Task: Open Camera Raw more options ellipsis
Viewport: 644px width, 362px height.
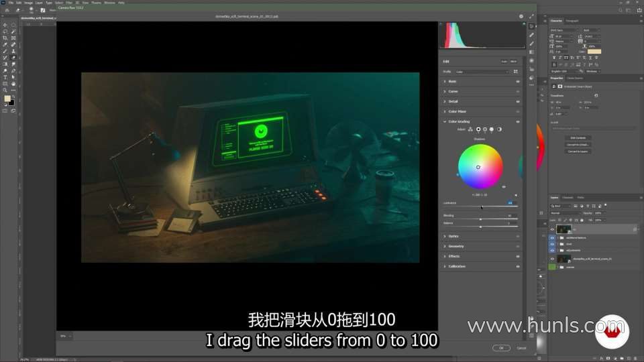Action: (531, 85)
